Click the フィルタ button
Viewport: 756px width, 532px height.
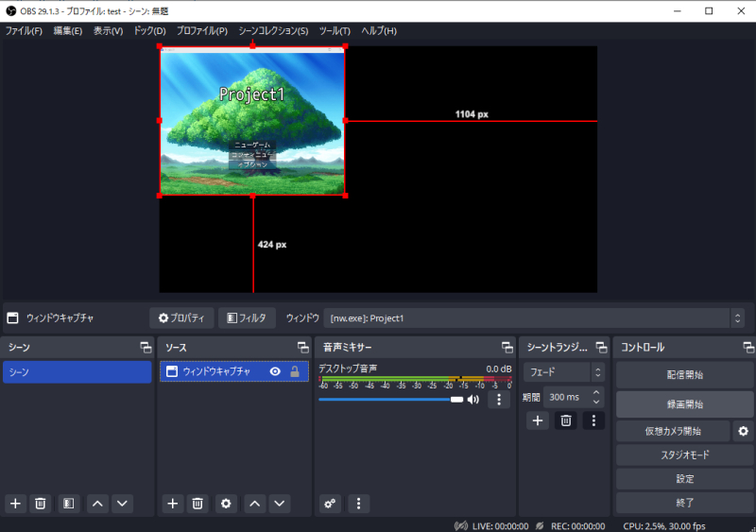tap(247, 318)
